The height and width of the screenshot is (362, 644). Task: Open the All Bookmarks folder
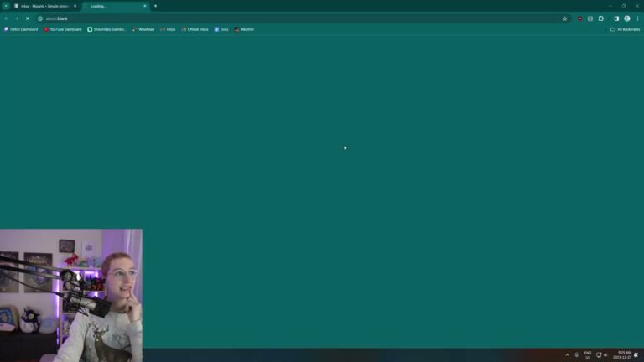pyautogui.click(x=625, y=29)
